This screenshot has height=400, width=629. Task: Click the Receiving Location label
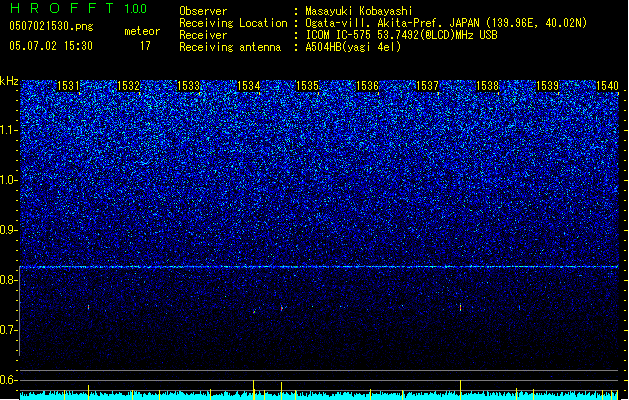[x=233, y=23]
